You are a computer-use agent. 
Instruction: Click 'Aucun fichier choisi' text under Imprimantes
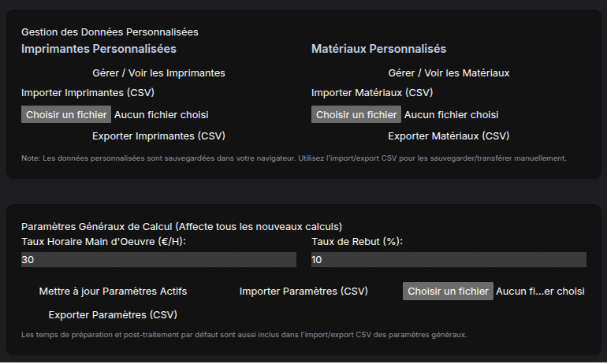[161, 115]
